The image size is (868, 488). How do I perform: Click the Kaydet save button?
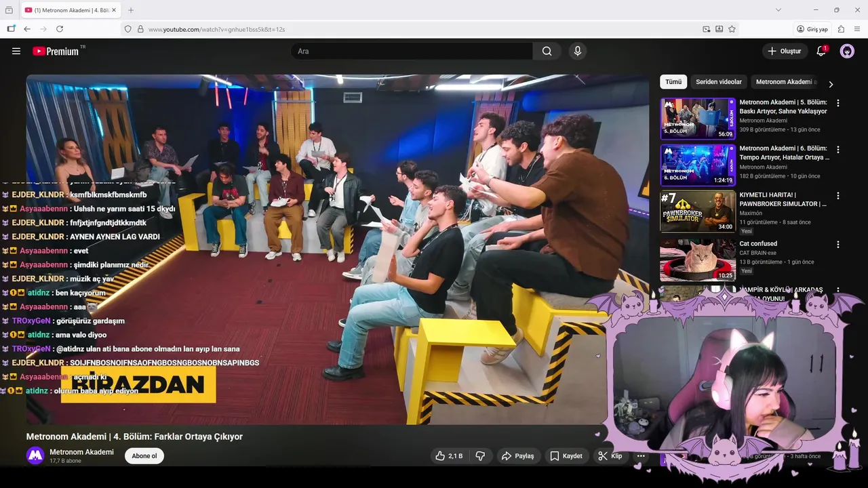566,456
